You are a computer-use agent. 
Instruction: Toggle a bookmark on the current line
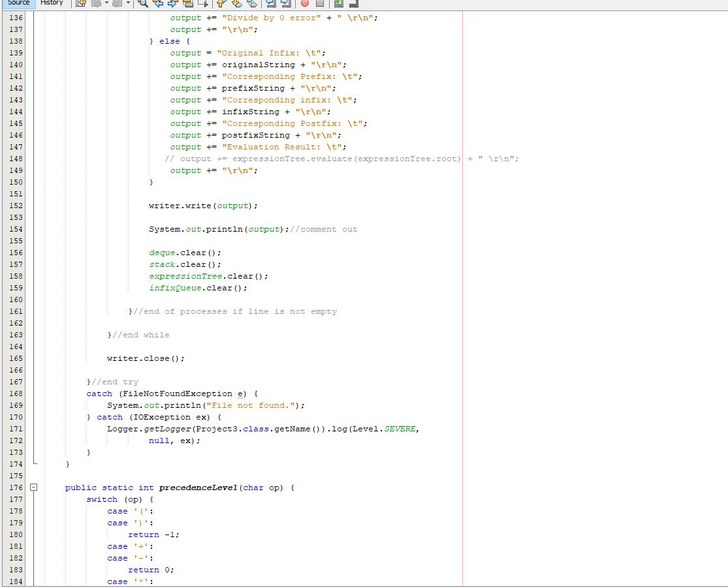click(251, 3)
